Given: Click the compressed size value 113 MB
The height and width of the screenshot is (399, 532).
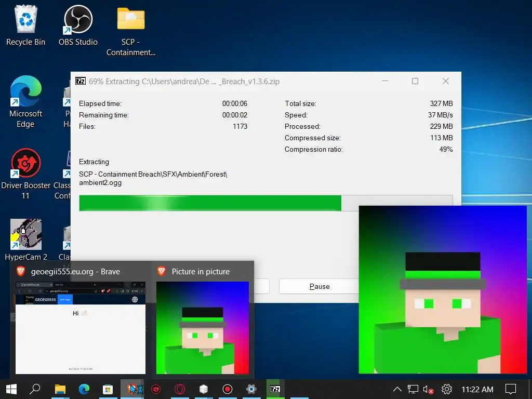Looking at the screenshot, I should click(442, 138).
